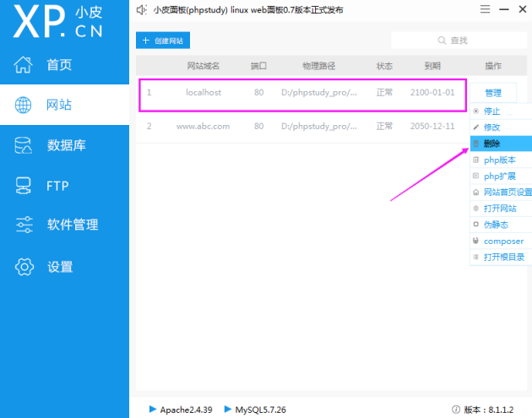This screenshot has height=418, width=532.
Task: Select 网站 in the sidebar
Action: (59, 106)
